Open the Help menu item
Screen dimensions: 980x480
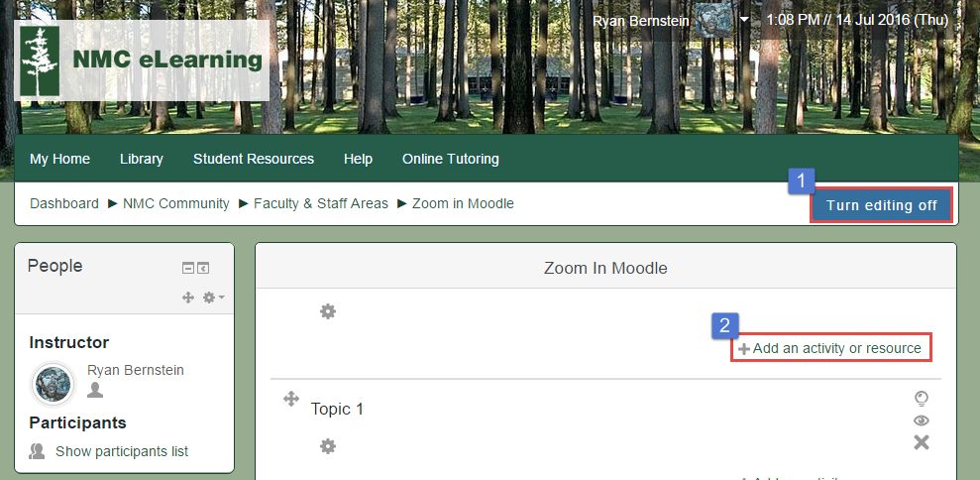358,159
